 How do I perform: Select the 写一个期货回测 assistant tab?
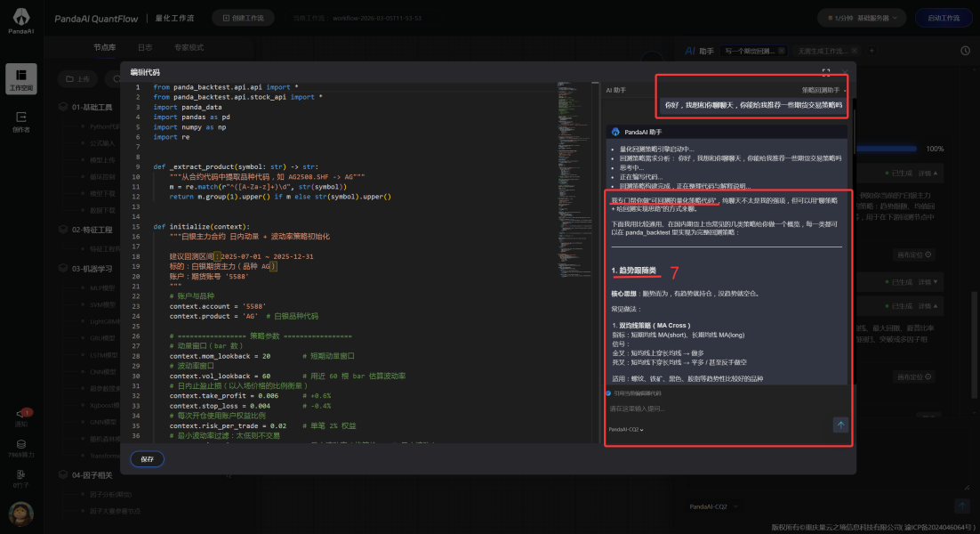point(750,51)
